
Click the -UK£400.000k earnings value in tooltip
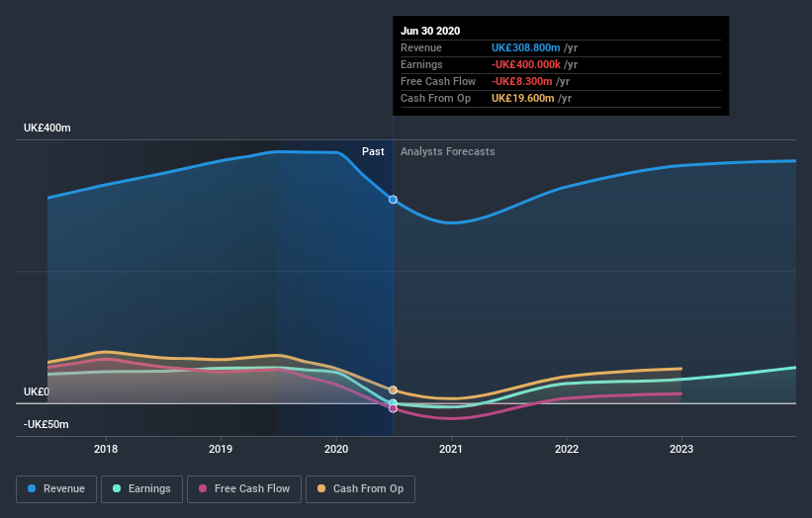pyautogui.click(x=526, y=64)
